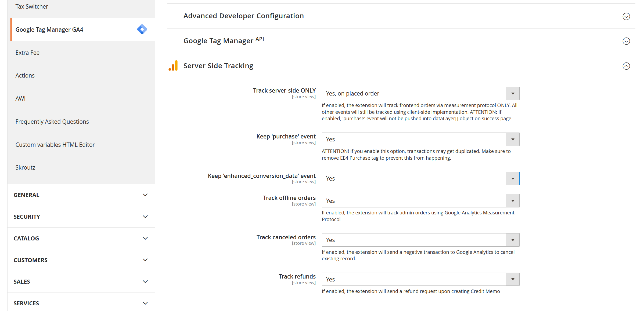The image size is (644, 311).
Task: Open Track canceled orders dropdown
Action: point(420,240)
